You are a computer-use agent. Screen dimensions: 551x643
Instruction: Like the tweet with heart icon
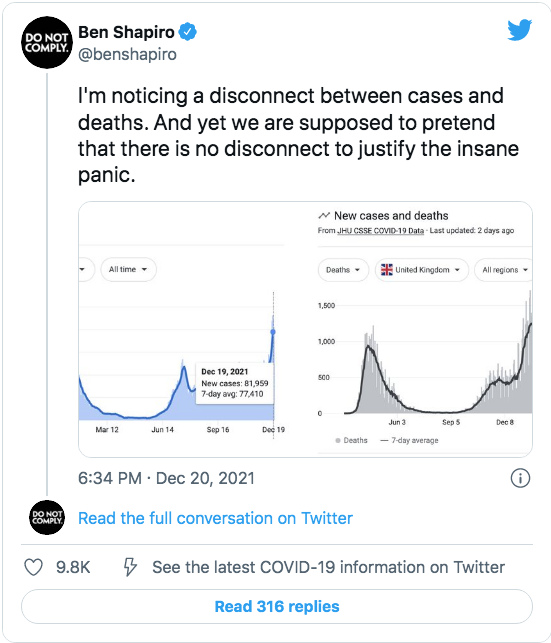[x=33, y=567]
